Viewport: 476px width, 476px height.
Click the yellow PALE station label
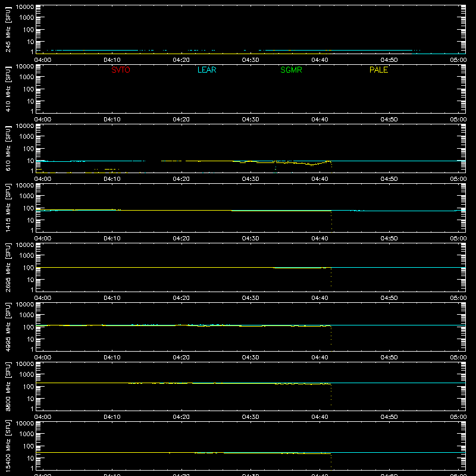click(x=378, y=70)
